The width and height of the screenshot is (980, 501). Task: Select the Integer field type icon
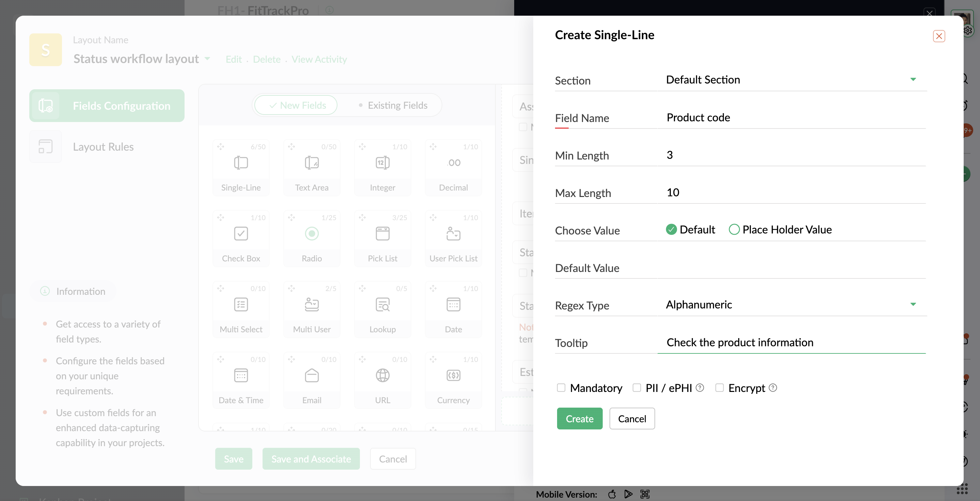(382, 163)
